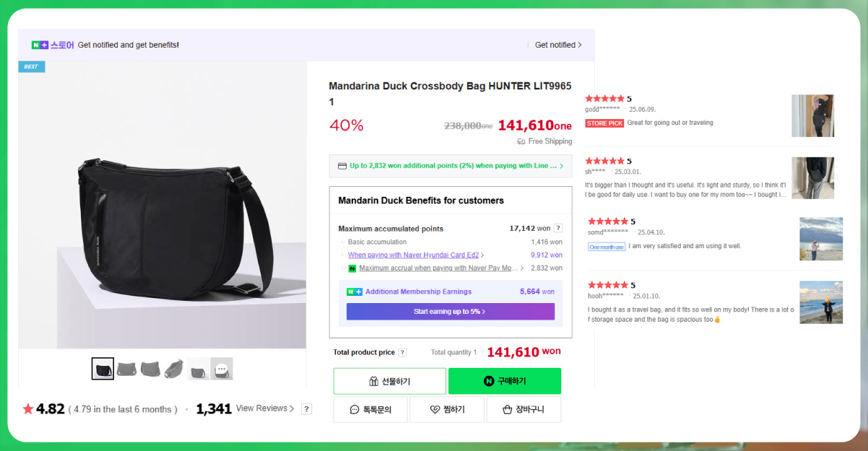Click the shopping bag icon on 장바구니
The height and width of the screenshot is (451, 868).
coord(508,408)
